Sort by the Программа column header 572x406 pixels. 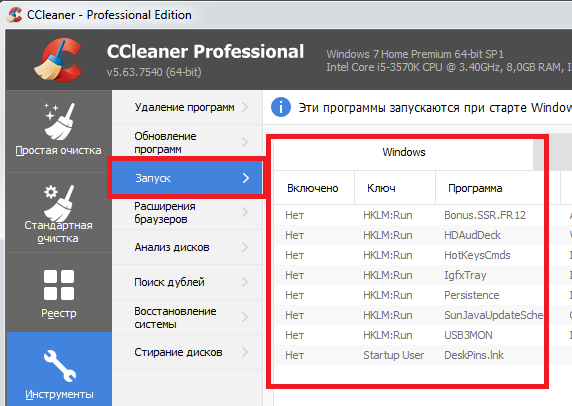click(x=498, y=188)
